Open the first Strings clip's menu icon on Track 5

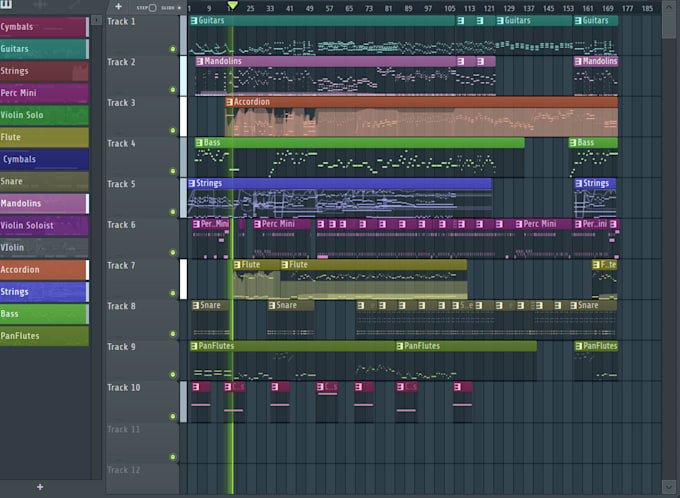coord(192,183)
